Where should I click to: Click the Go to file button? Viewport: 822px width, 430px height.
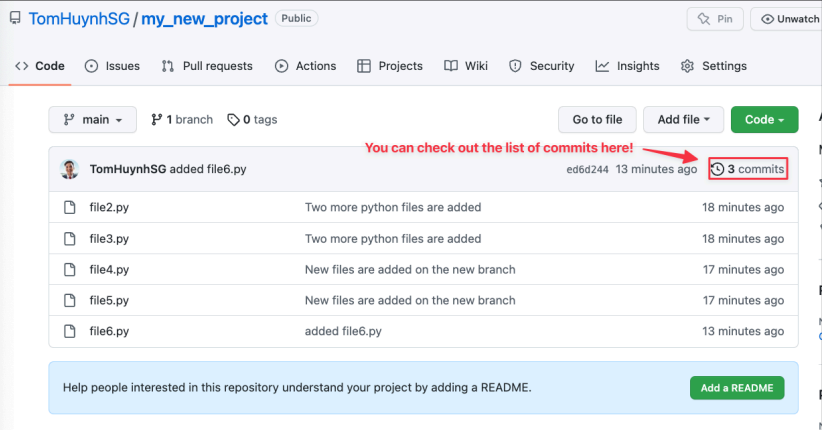(x=597, y=120)
